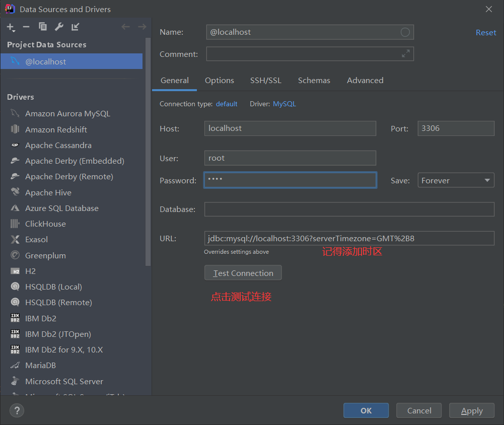Go forward with right arrow icon
The width and height of the screenshot is (504, 425).
click(142, 27)
